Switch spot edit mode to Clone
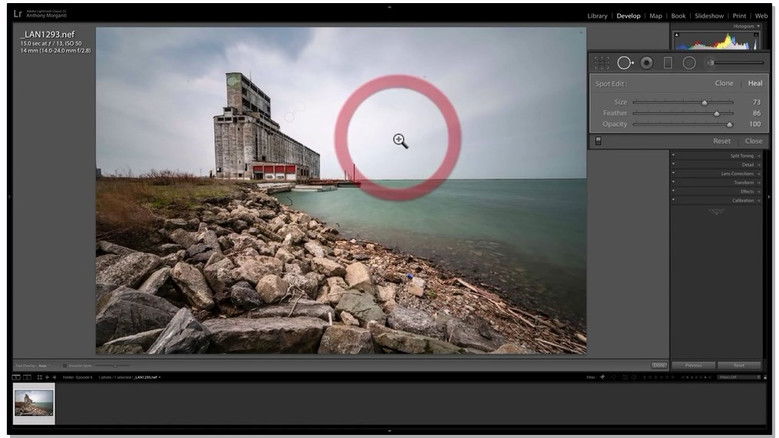The width and height of the screenshot is (779, 438). [x=723, y=83]
